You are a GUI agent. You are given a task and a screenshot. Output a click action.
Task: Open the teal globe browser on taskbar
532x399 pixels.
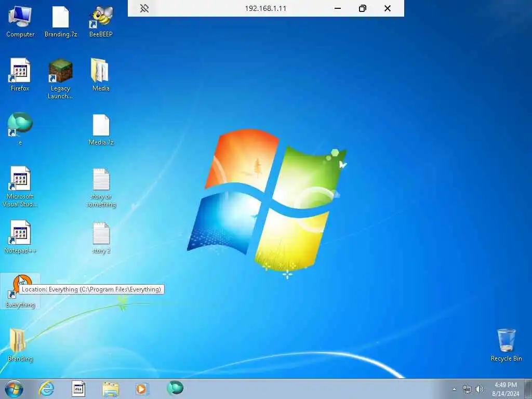pos(175,388)
